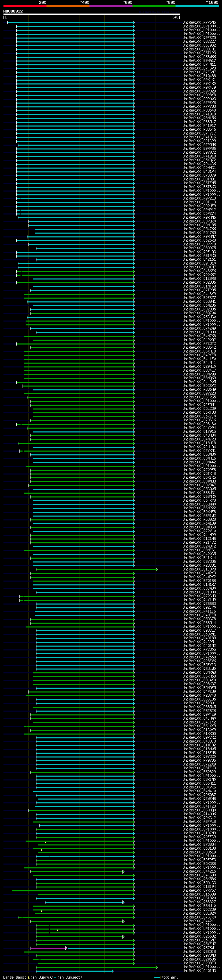
Task: Select the UniRef100_C1C3P8 label
Action: tap(199, 569)
